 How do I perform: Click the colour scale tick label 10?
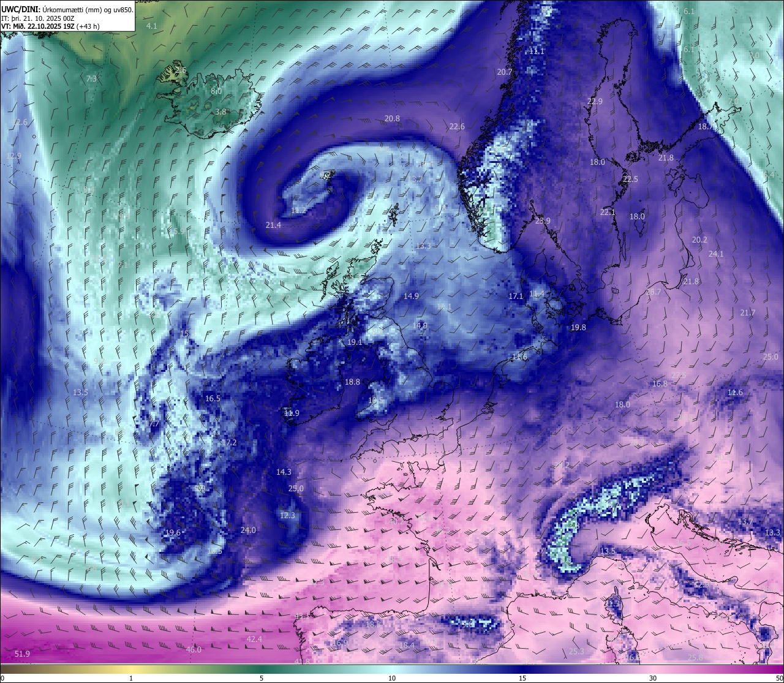coord(392,678)
